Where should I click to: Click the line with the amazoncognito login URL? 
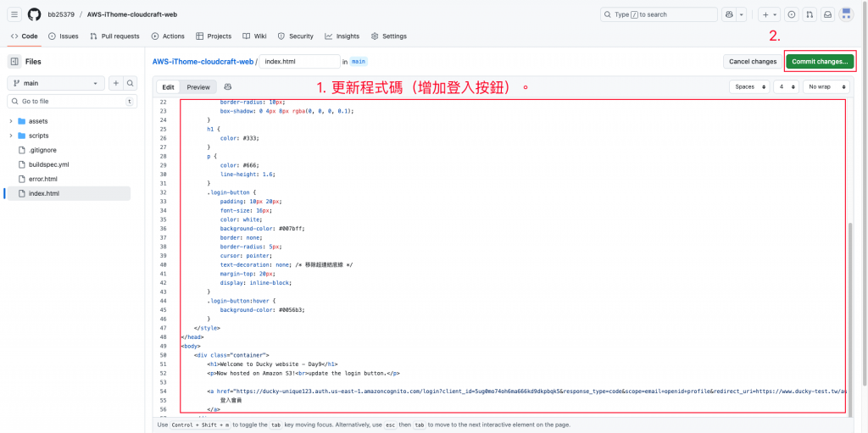(x=526, y=391)
